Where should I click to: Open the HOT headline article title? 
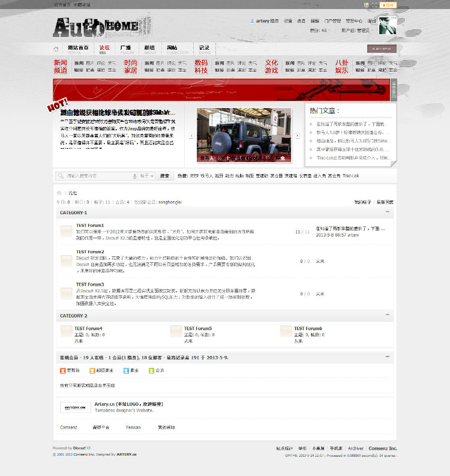(118, 113)
